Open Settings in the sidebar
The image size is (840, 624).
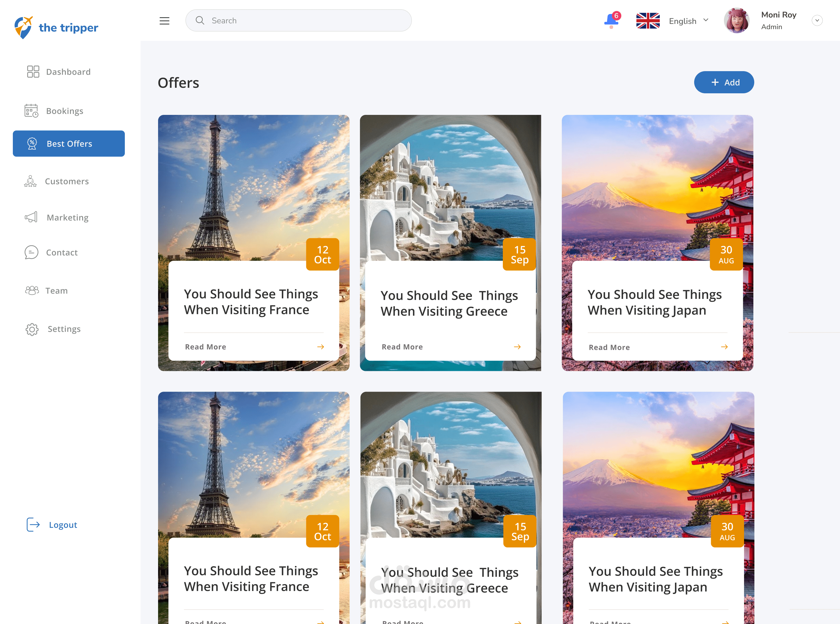pos(64,329)
